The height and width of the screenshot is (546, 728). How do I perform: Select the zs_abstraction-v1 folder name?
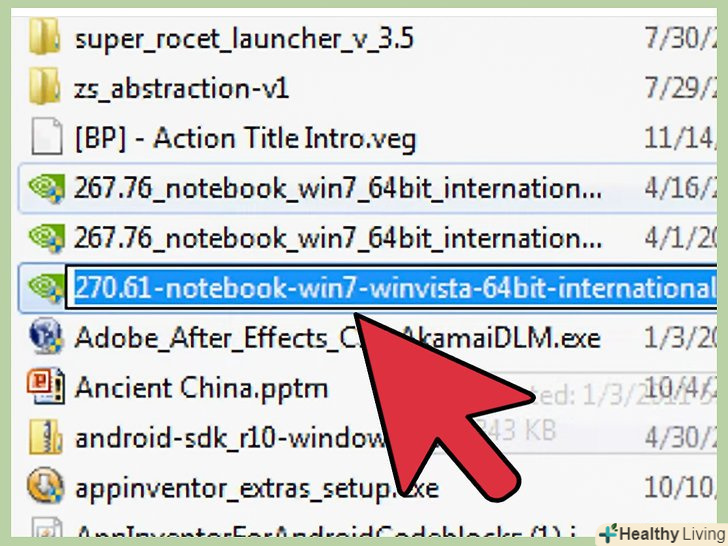(182, 88)
